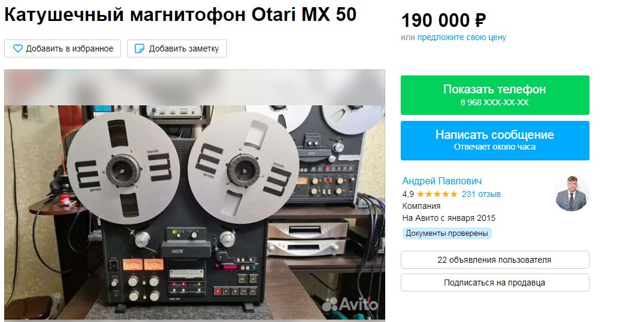Viewport: 644px width, 322px height.
Task: Follow предложите свою цену link
Action: click(x=462, y=37)
